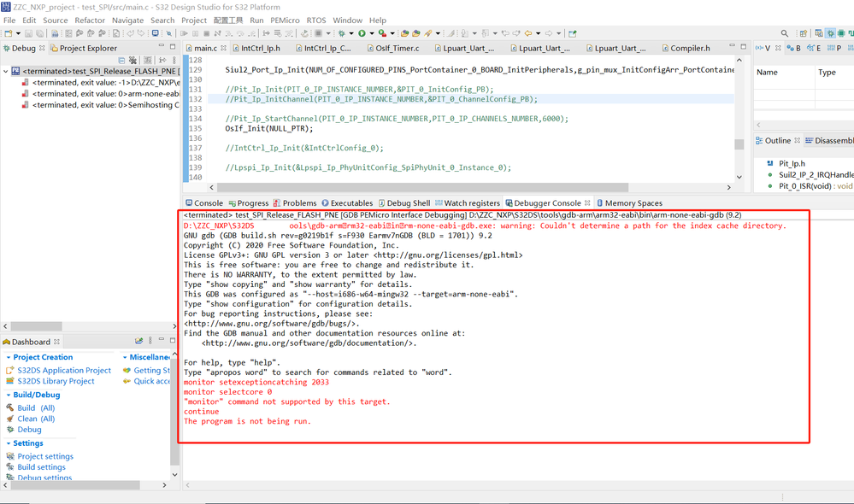Click the Clean (All) link
Image resolution: width=854 pixels, height=504 pixels.
coord(36,419)
